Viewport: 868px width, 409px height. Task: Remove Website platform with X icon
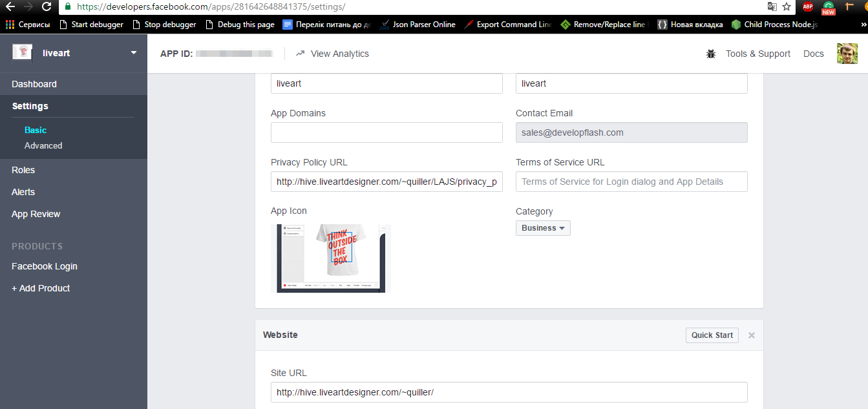[752, 335]
